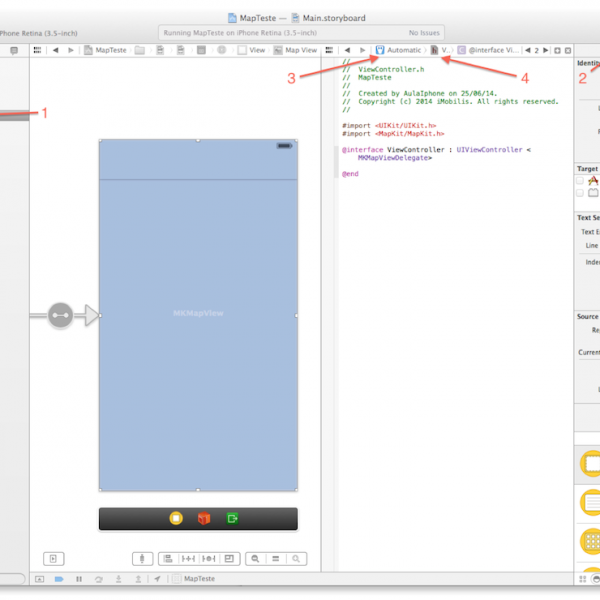600x600 pixels.
Task: Toggle breakpoints activation
Action: pyautogui.click(x=59, y=579)
